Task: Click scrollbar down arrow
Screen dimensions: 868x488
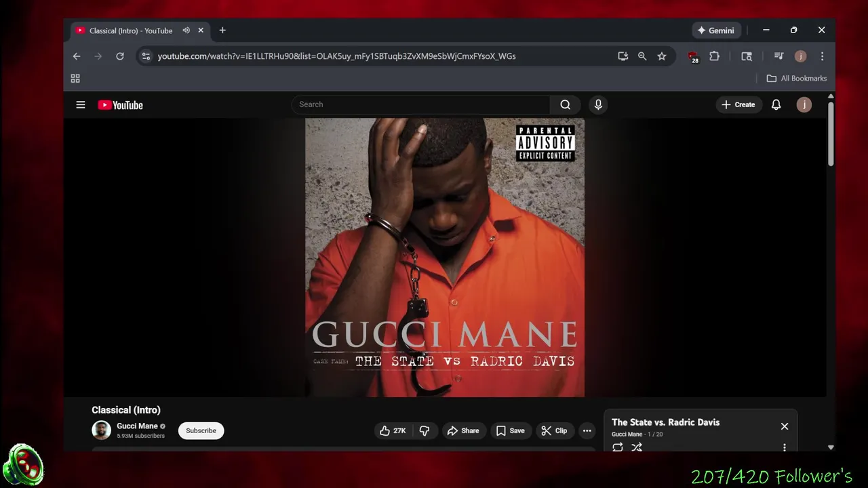Action: [x=831, y=447]
